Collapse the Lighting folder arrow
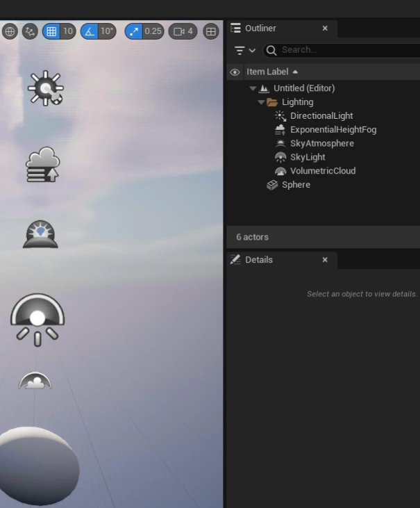 click(261, 102)
